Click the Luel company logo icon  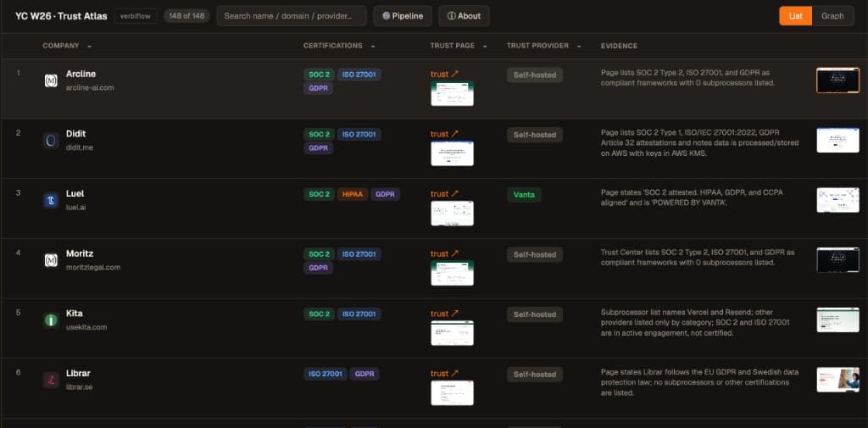pyautogui.click(x=51, y=200)
